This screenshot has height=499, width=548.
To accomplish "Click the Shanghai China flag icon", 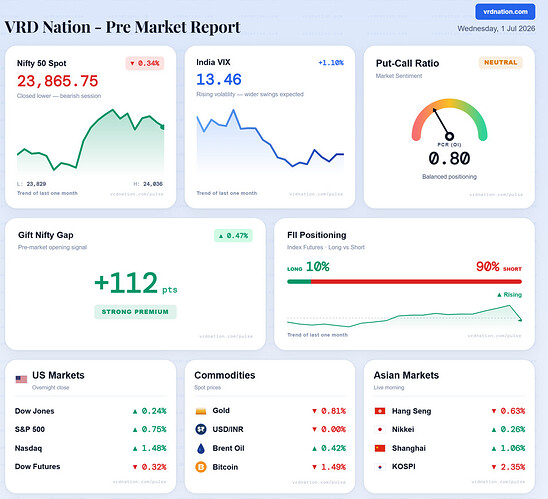I will click(x=380, y=448).
